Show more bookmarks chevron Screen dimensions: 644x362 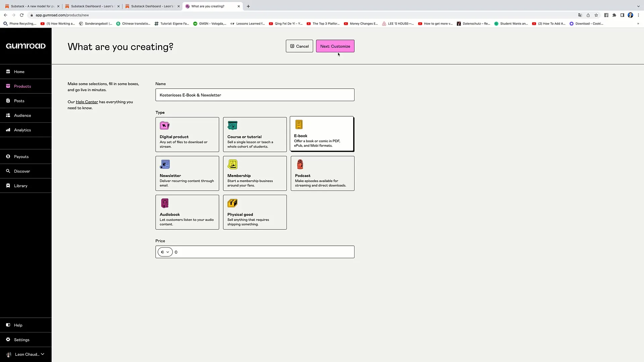pos(638,23)
